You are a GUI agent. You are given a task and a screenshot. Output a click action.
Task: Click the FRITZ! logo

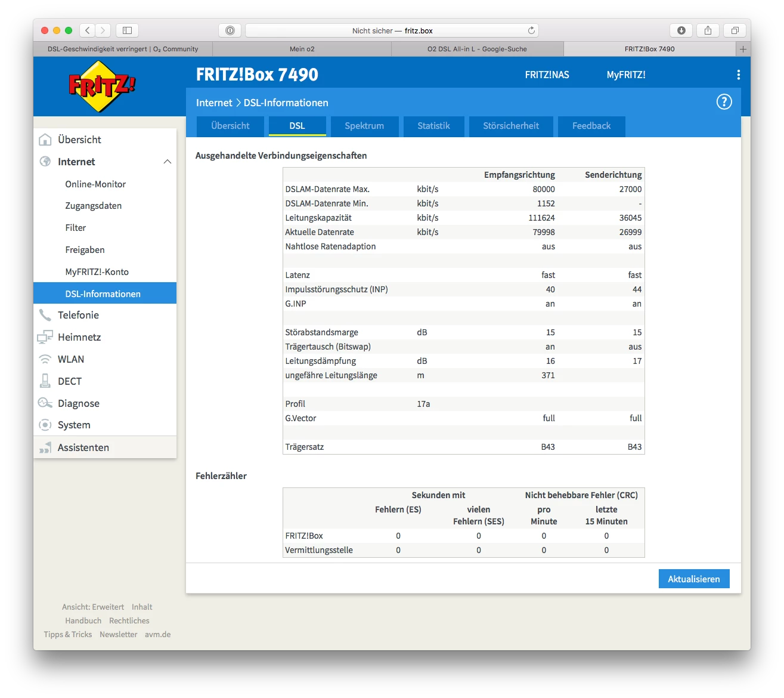(102, 87)
